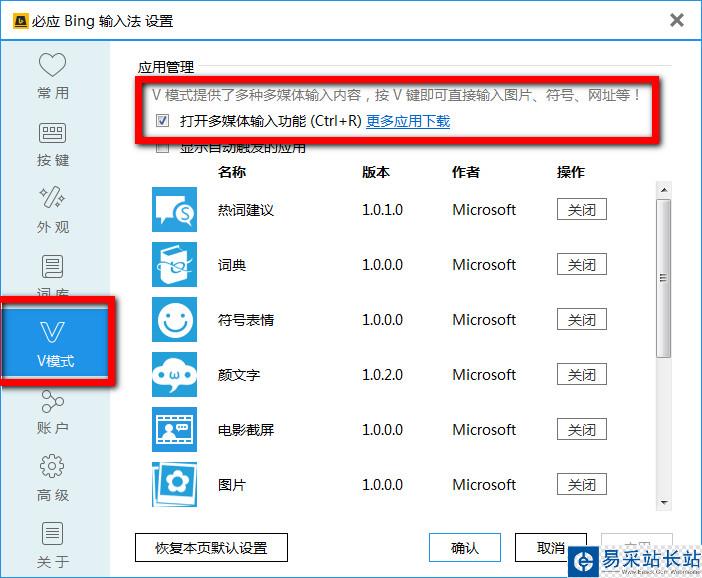Click the 名称 column header
The width and height of the screenshot is (702, 578).
pyautogui.click(x=231, y=172)
